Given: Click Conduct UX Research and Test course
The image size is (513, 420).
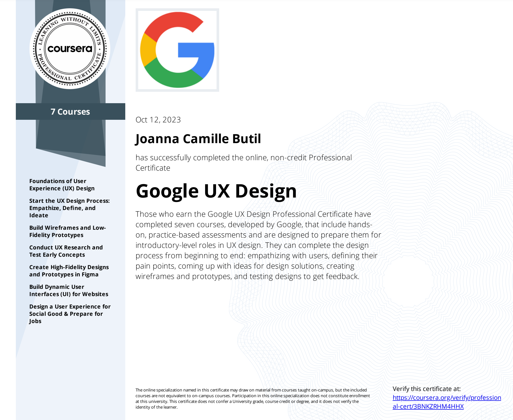Looking at the screenshot, I should coord(66,251).
